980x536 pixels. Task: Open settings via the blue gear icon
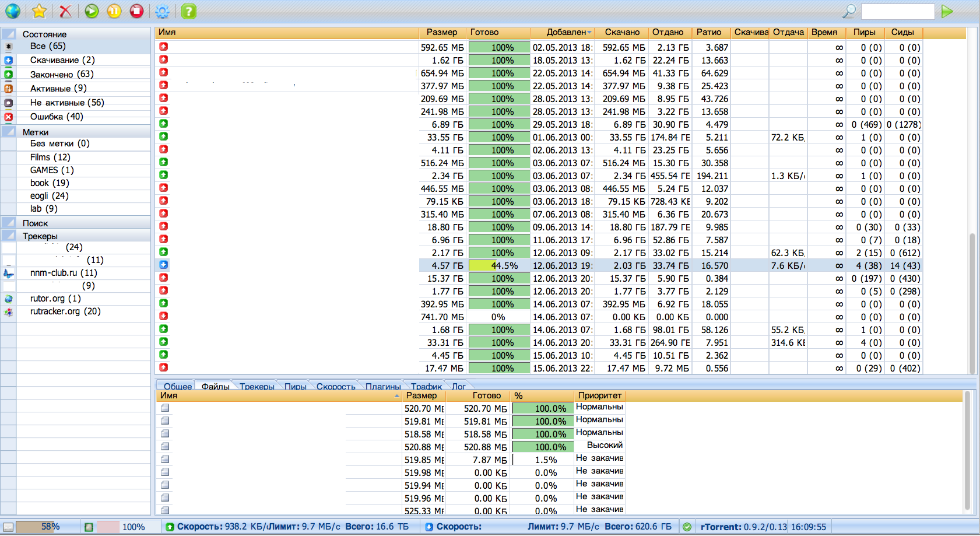[x=163, y=10]
